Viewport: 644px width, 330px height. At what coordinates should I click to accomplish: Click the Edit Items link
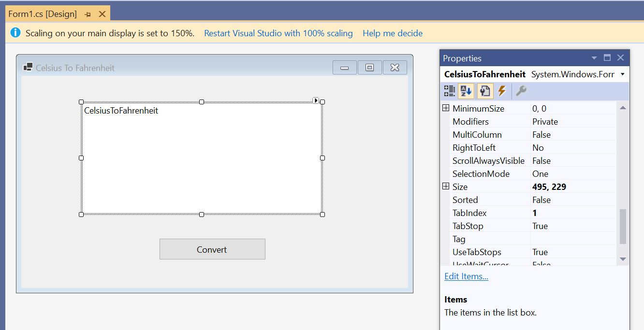(x=466, y=276)
